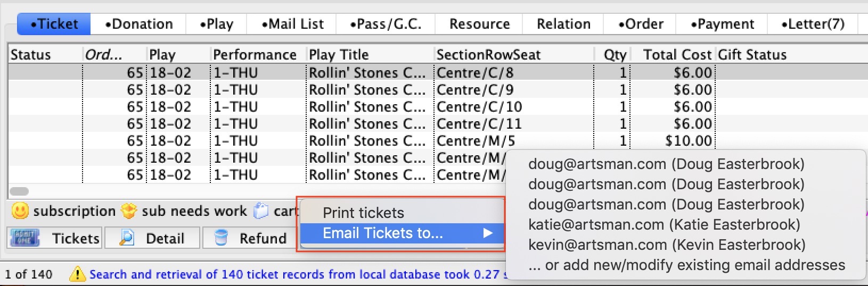Screen dimensions: 868x286
Task: Click the cart legend icon
Action: 261,211
